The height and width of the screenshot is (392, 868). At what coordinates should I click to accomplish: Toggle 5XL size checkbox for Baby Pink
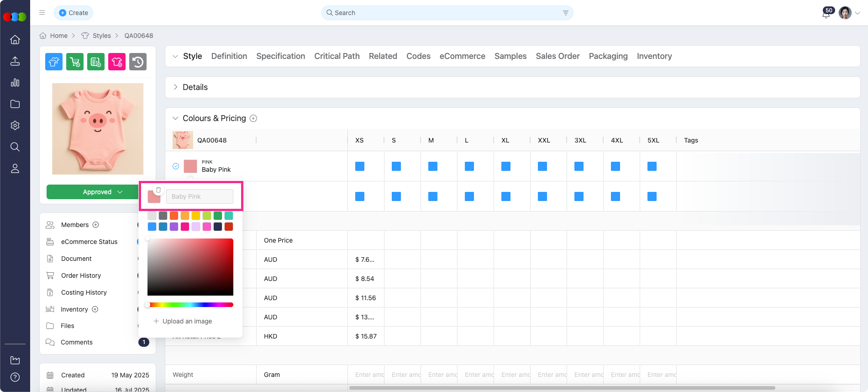coord(652,166)
